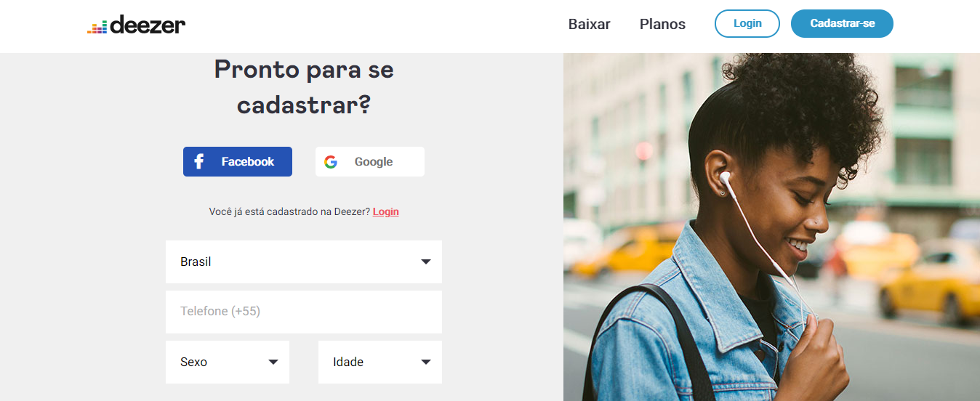Sign up using the Facebook button
The height and width of the screenshot is (401, 980).
(x=238, y=161)
